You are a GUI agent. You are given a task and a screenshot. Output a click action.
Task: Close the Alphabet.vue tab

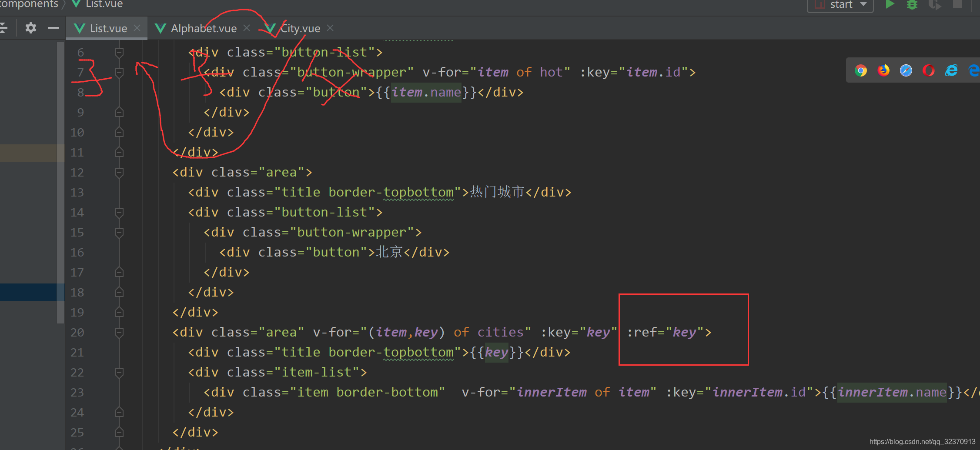(x=247, y=28)
